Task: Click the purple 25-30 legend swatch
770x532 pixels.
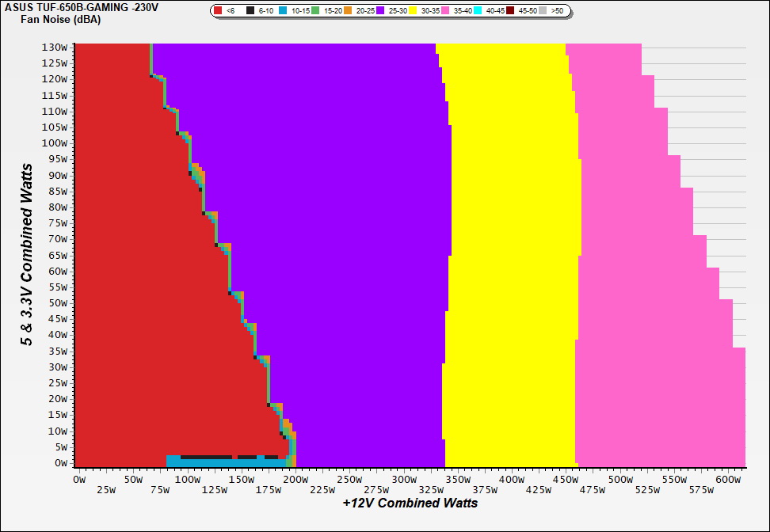Action: [x=380, y=11]
